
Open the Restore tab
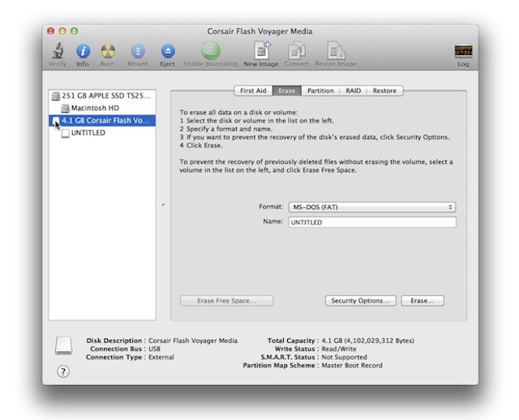pyautogui.click(x=384, y=91)
